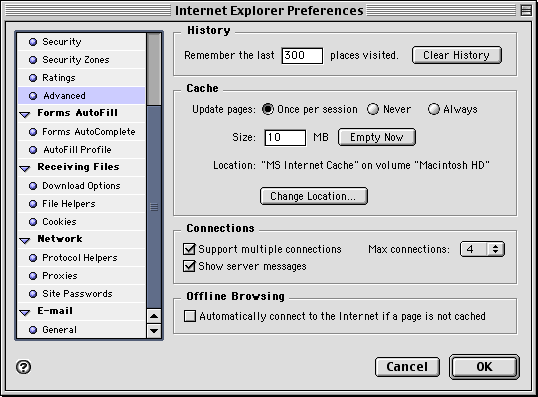The image size is (538, 397).
Task: Click the Cancel button
Action: pos(407,367)
